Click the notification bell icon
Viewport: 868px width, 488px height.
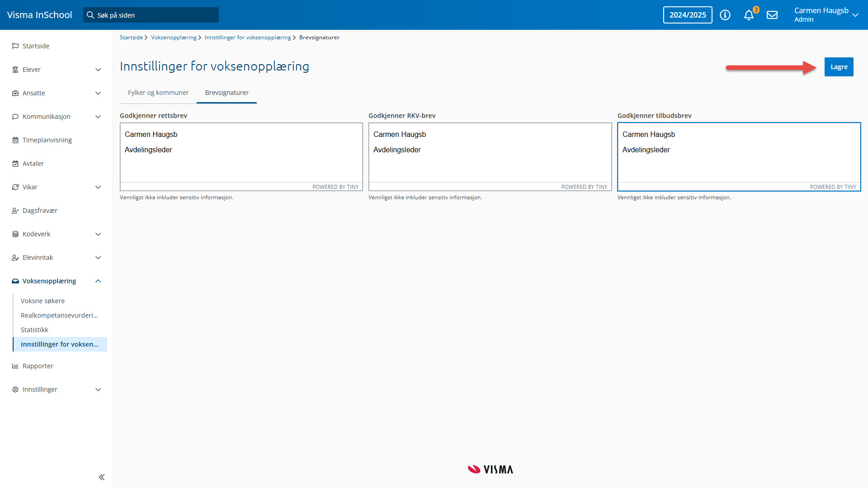click(x=749, y=15)
